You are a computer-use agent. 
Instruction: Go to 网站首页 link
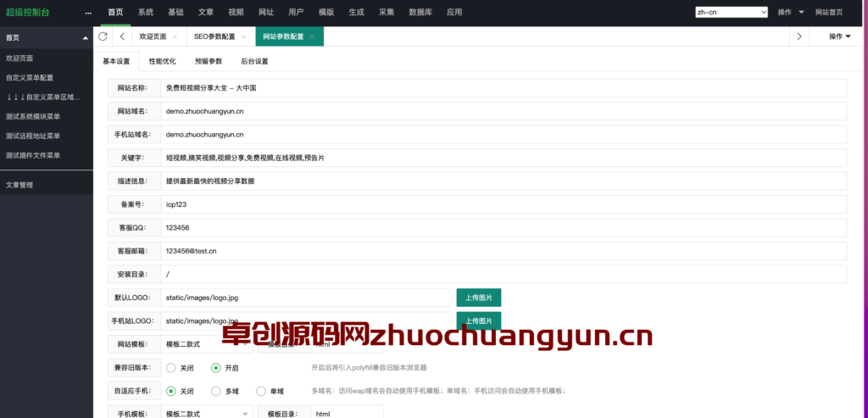click(x=829, y=12)
